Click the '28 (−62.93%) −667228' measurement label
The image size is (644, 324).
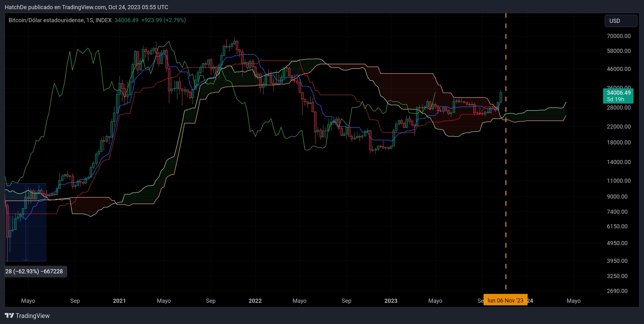coord(34,271)
